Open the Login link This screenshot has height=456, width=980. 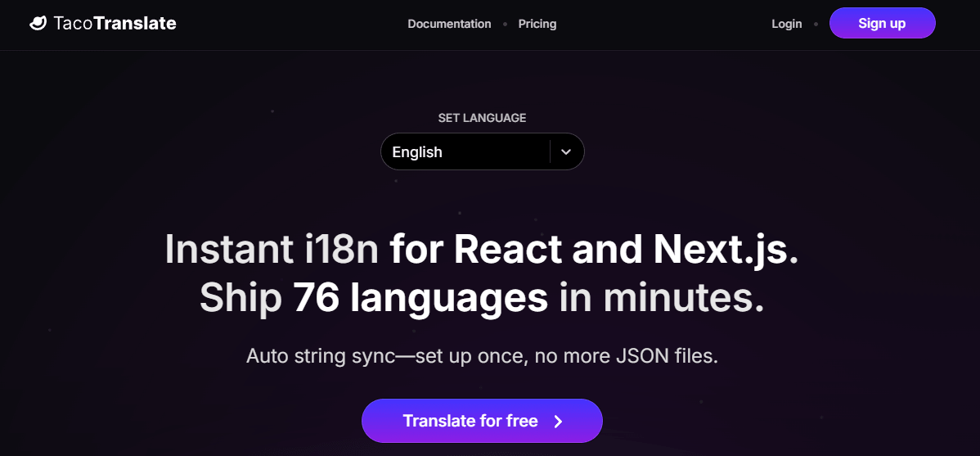pos(787,24)
